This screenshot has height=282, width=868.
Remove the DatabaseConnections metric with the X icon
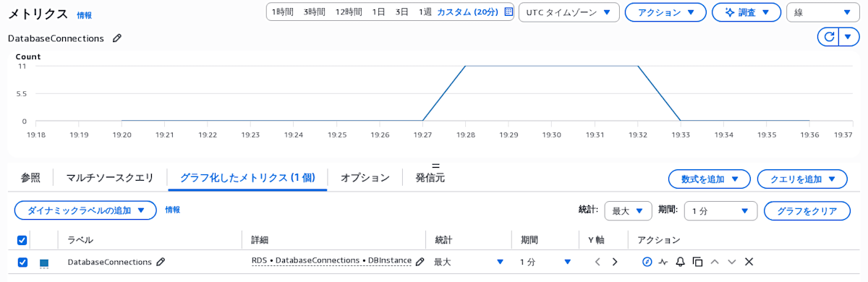749,262
